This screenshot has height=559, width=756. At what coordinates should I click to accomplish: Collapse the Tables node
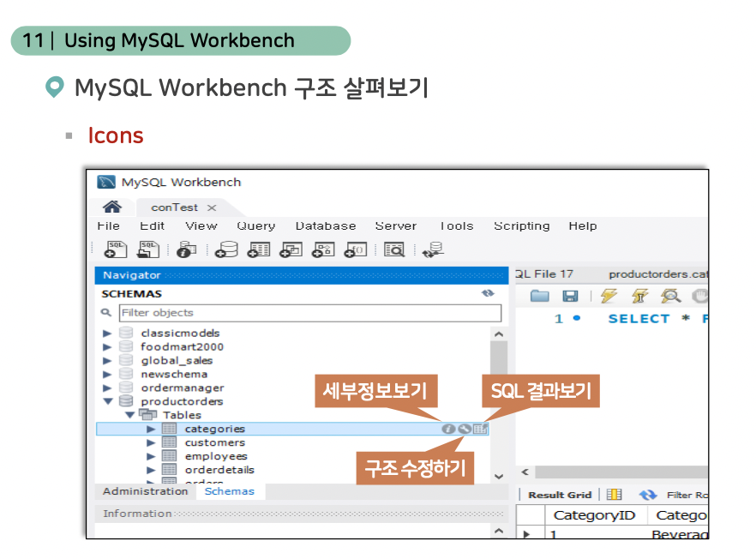tap(129, 415)
